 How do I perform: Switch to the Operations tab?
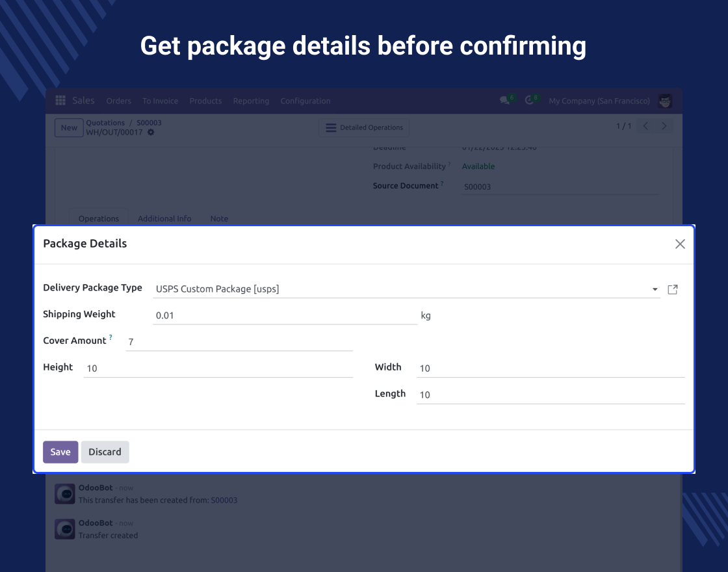(x=98, y=218)
